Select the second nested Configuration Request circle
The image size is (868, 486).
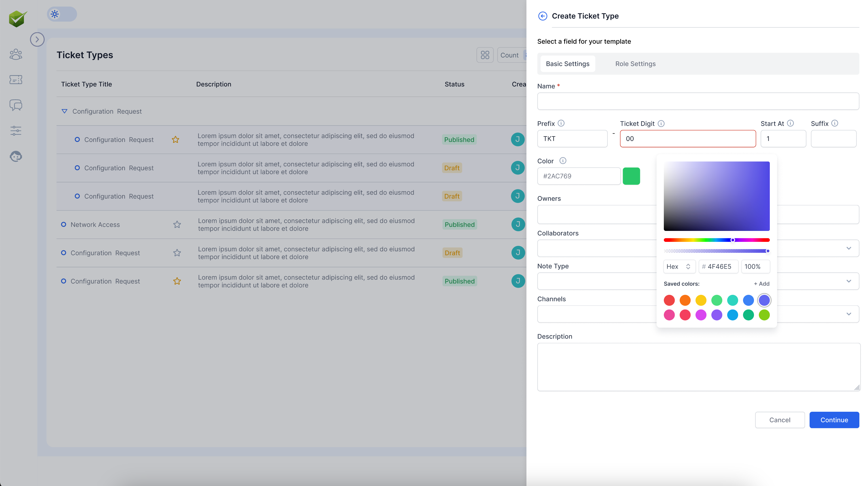click(x=77, y=168)
